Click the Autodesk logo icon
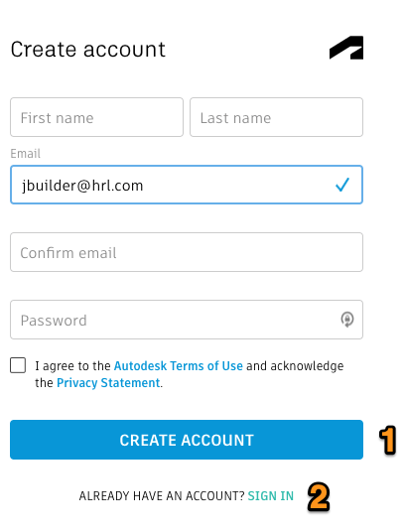This screenshot has width=404, height=532. click(346, 48)
